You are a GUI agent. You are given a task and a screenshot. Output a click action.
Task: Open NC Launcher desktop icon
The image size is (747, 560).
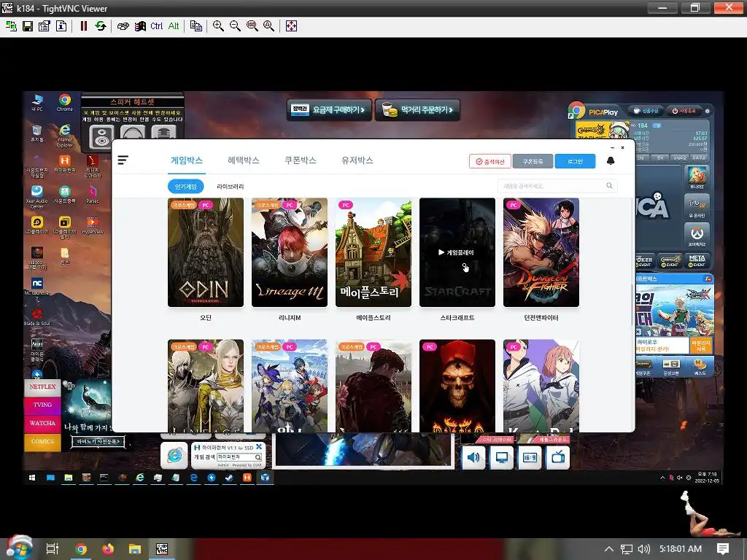(x=36, y=288)
